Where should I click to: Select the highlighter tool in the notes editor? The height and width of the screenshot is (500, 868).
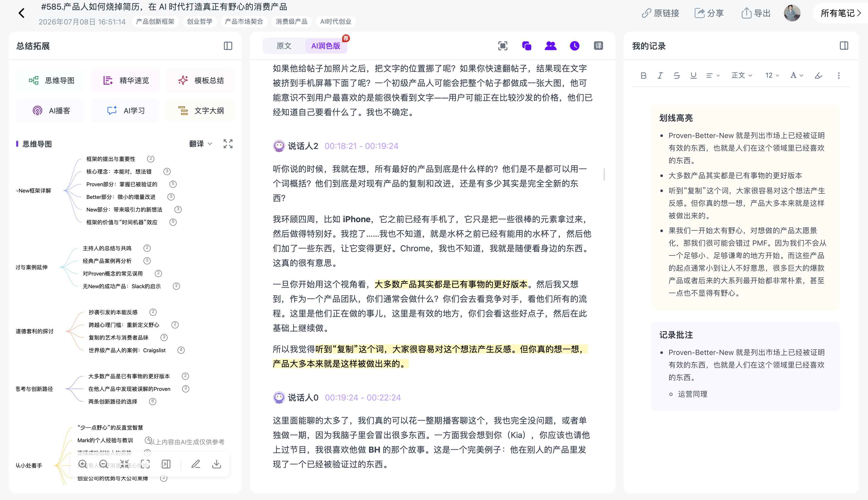819,76
